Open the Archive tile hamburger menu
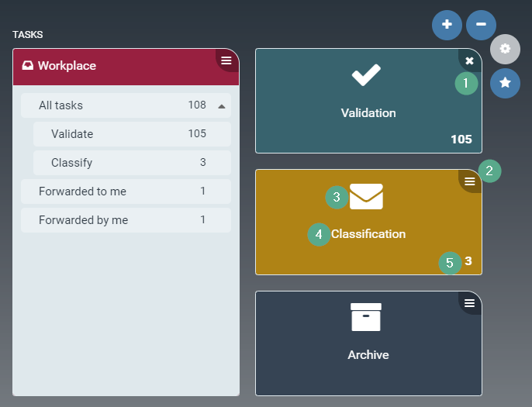Screen dimensions: 532x407 pyautogui.click(x=469, y=302)
